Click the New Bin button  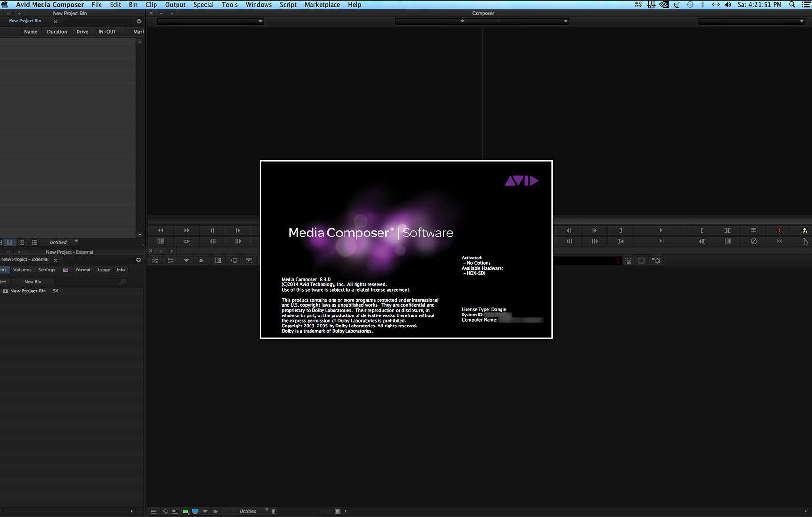pyautogui.click(x=33, y=282)
